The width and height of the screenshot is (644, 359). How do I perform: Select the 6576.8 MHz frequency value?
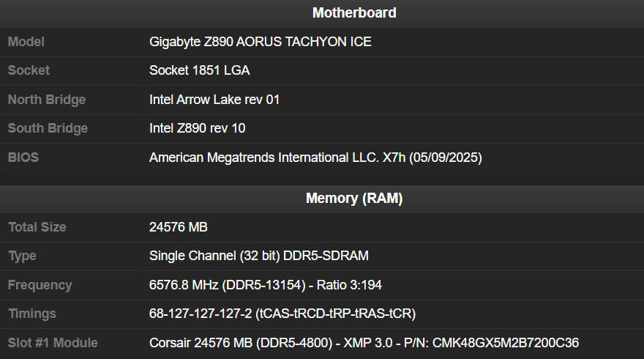pyautogui.click(x=266, y=285)
